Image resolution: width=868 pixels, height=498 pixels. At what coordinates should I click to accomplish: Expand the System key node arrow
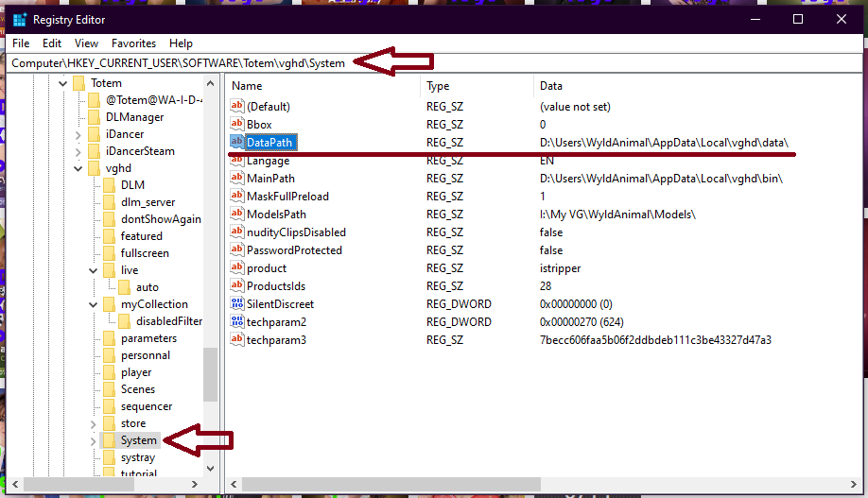click(x=94, y=440)
